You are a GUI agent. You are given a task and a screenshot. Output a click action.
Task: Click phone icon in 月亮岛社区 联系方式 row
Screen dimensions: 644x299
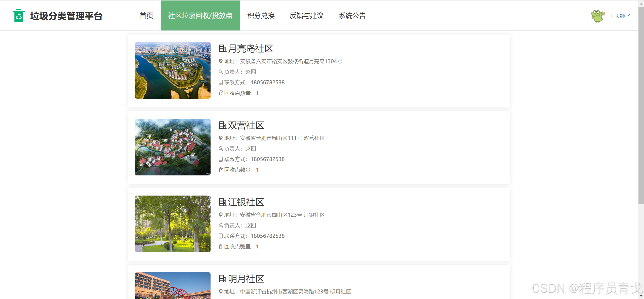click(221, 82)
